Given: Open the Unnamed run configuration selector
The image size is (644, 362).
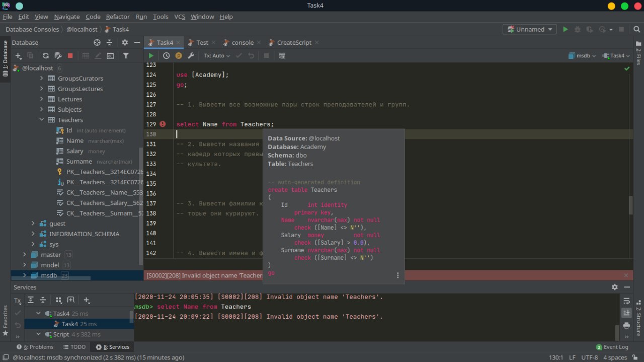Looking at the screenshot, I should coord(530,30).
